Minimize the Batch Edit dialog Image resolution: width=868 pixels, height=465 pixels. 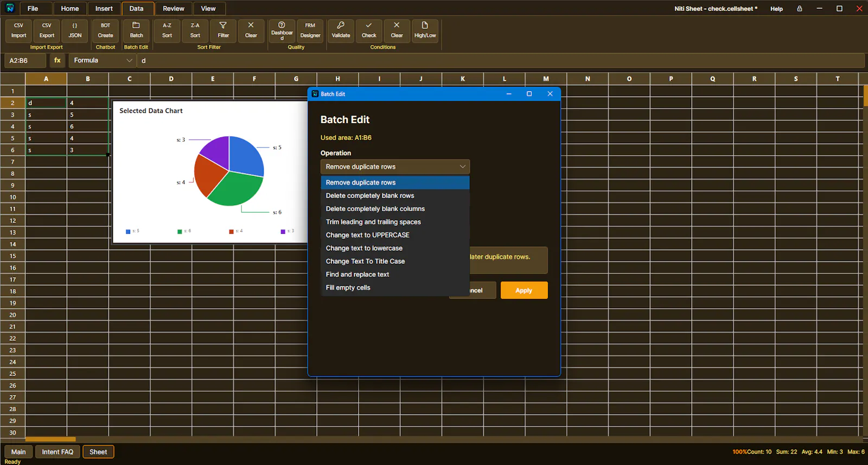(x=509, y=94)
